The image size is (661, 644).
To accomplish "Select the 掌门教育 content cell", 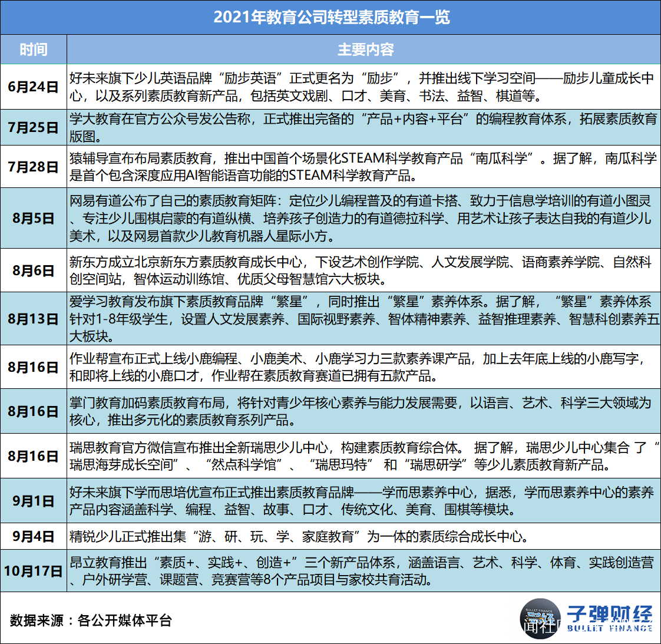I will pyautogui.click(x=364, y=411).
